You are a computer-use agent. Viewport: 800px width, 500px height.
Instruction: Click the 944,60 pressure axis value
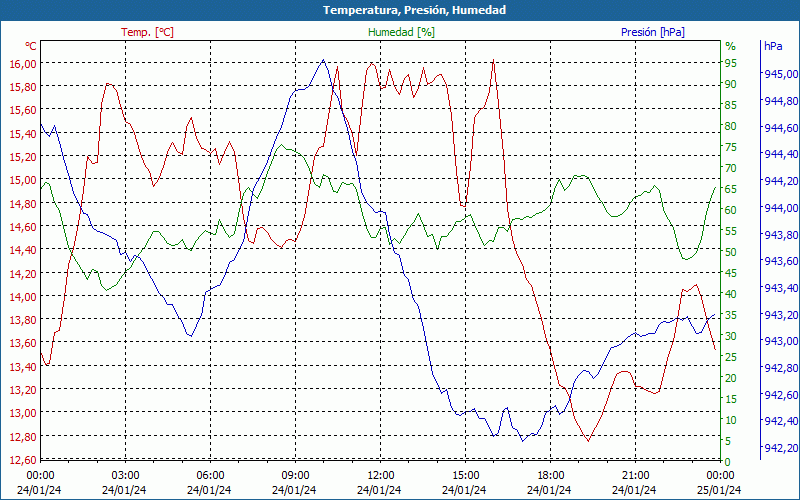pyautogui.click(x=781, y=128)
